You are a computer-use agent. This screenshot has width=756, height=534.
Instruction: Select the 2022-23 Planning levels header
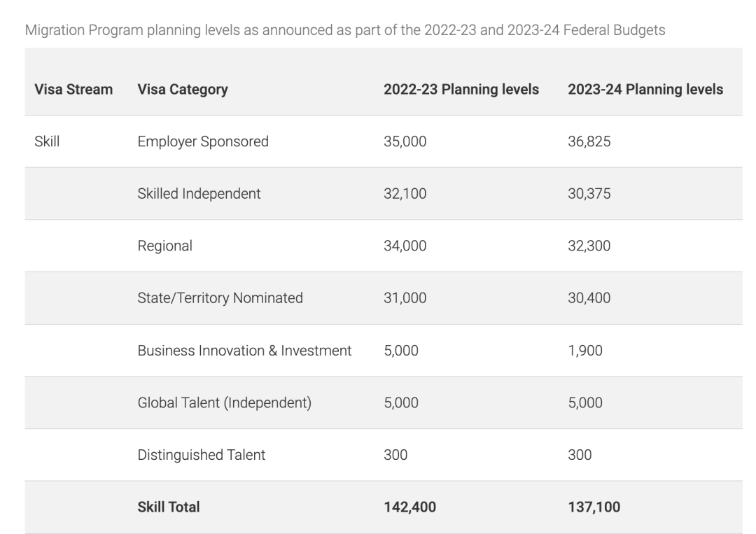[461, 90]
